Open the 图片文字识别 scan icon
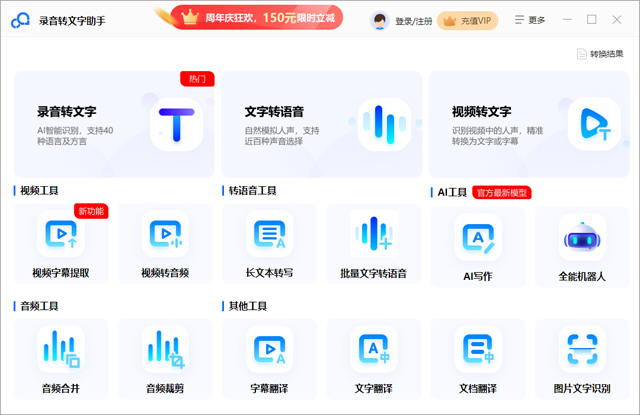The width and height of the screenshot is (640, 415). click(582, 349)
